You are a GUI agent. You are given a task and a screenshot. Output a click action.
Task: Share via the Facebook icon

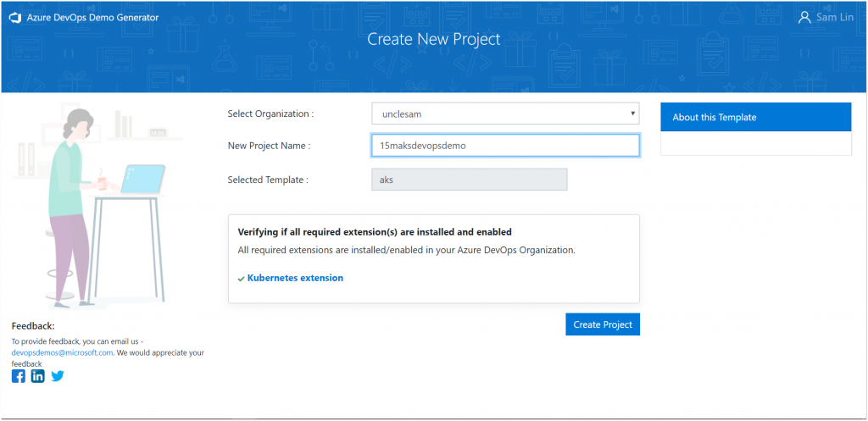(x=19, y=376)
